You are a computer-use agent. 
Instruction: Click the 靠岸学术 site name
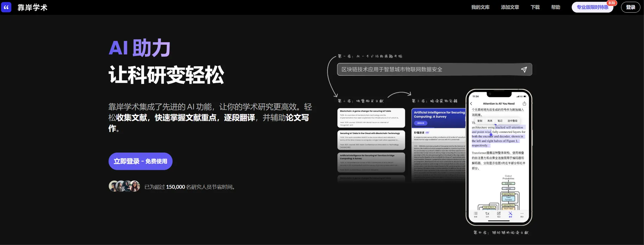[32, 7]
